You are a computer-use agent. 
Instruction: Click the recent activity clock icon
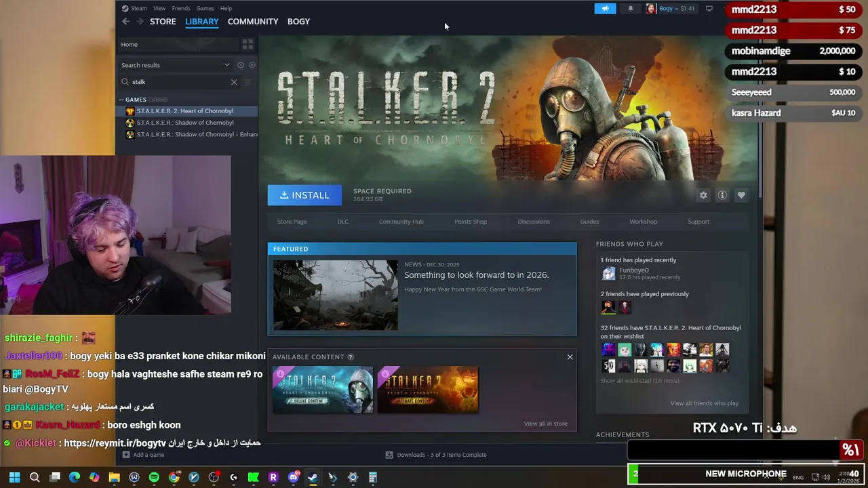click(240, 65)
